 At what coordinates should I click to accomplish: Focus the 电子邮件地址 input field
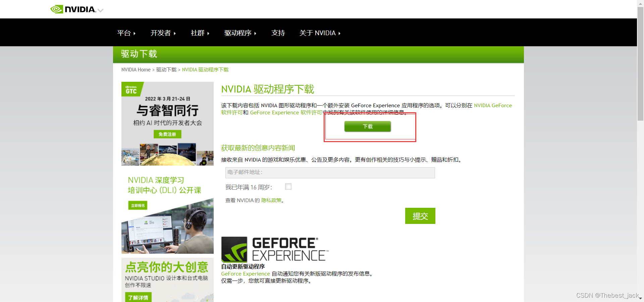[x=330, y=173]
